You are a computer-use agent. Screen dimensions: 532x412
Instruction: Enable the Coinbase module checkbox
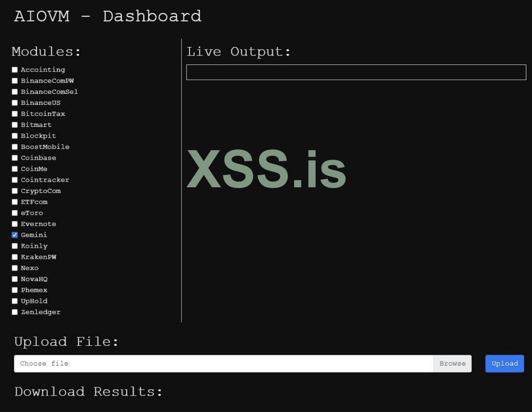[15, 158]
